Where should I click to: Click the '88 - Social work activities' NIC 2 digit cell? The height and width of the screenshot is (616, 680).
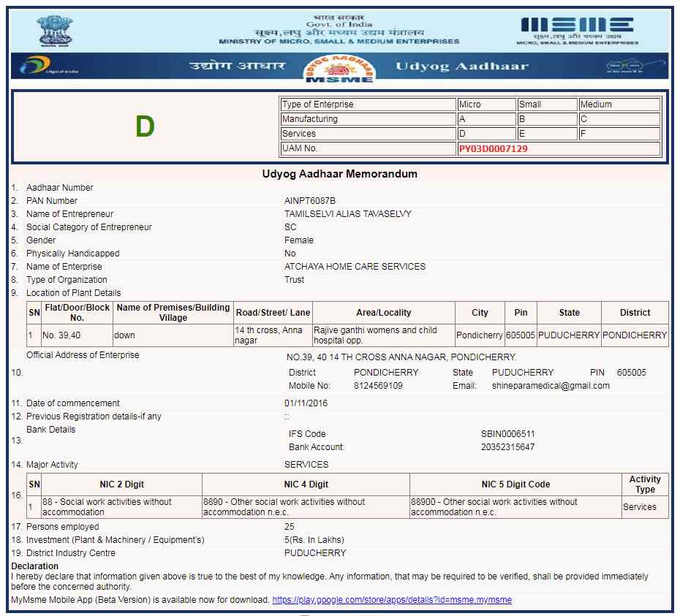121,507
